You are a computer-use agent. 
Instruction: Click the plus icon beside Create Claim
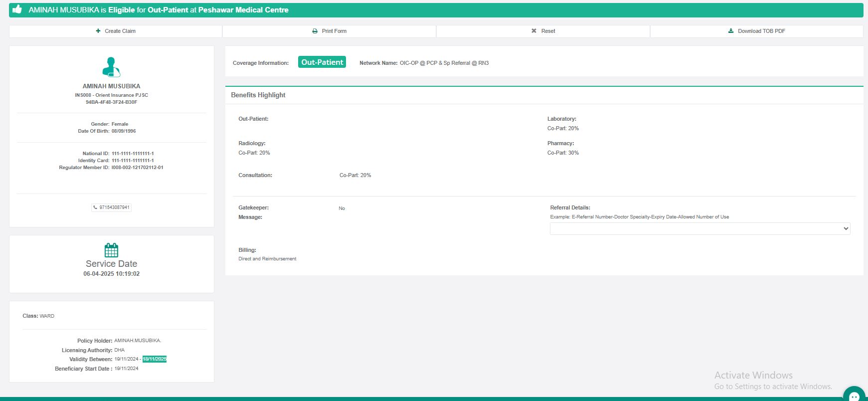click(98, 31)
